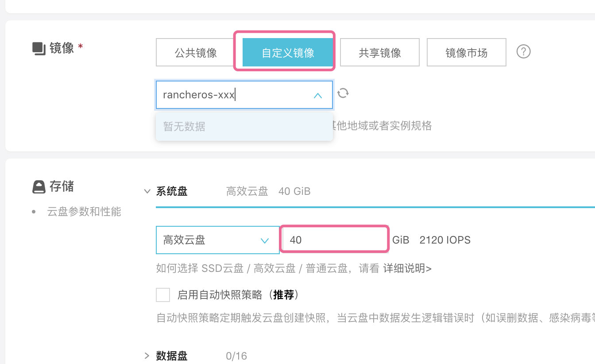Expand the 数据盘 section chevron

click(147, 356)
